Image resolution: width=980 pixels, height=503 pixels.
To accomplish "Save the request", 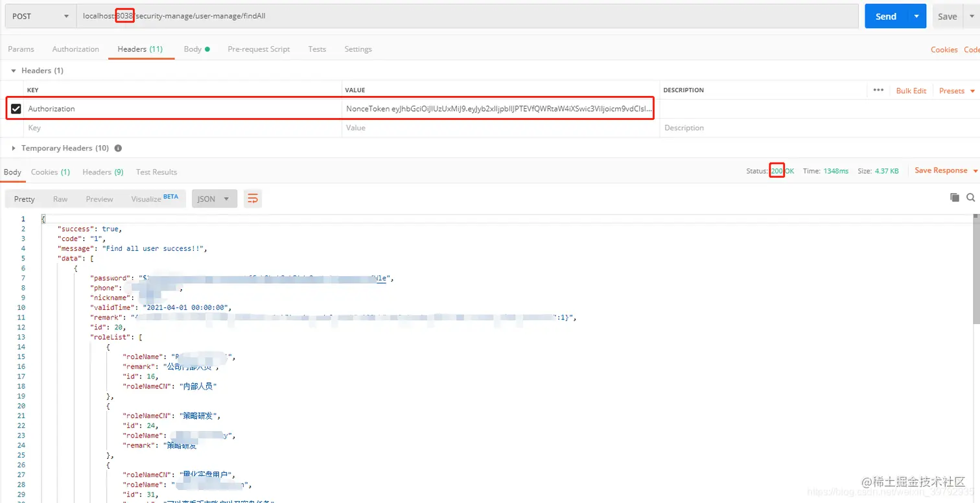I will [x=947, y=16].
